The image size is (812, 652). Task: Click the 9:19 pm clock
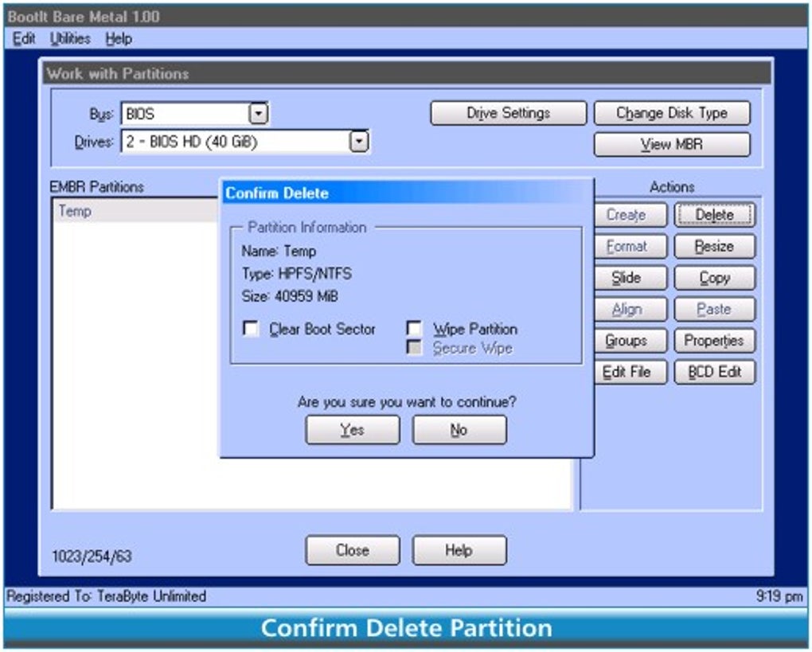[x=779, y=596]
